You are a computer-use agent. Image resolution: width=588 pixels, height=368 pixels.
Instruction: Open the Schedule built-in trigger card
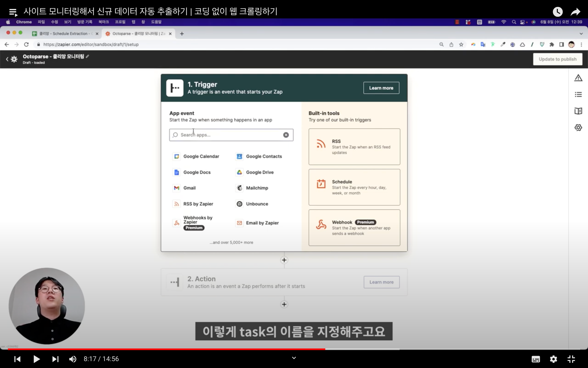click(354, 187)
